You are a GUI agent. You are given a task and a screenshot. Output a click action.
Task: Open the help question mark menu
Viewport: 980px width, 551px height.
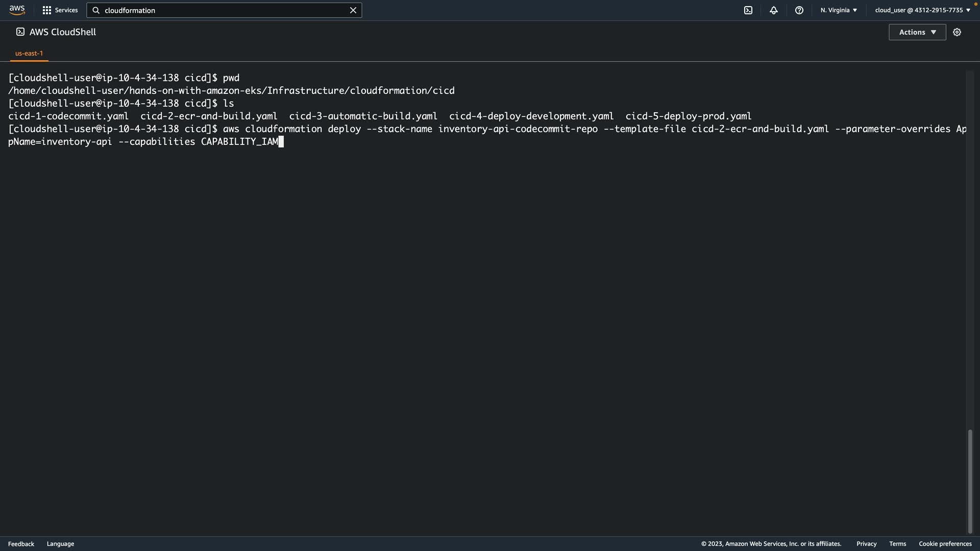tap(799, 10)
